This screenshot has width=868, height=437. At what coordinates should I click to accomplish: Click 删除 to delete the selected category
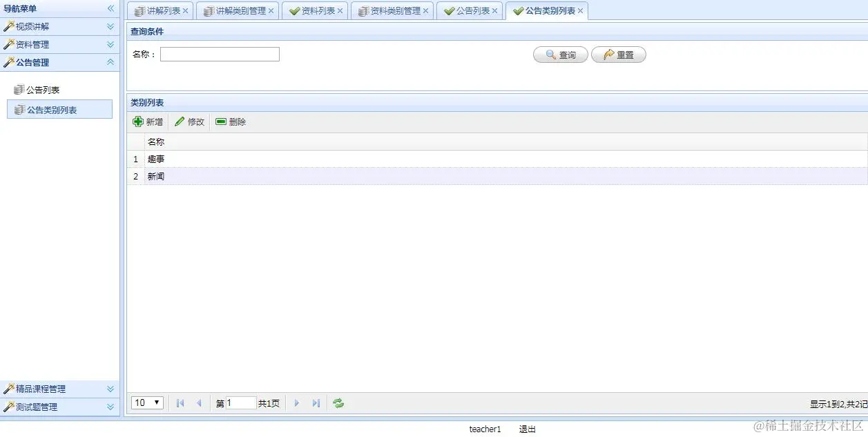(x=231, y=122)
